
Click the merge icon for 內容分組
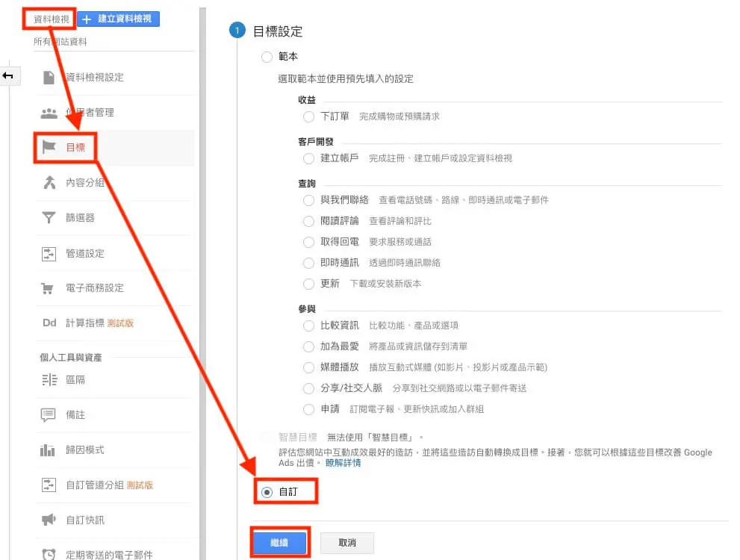[49, 183]
